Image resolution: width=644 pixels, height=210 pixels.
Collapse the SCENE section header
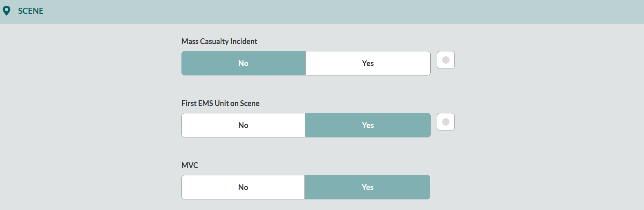point(322,11)
